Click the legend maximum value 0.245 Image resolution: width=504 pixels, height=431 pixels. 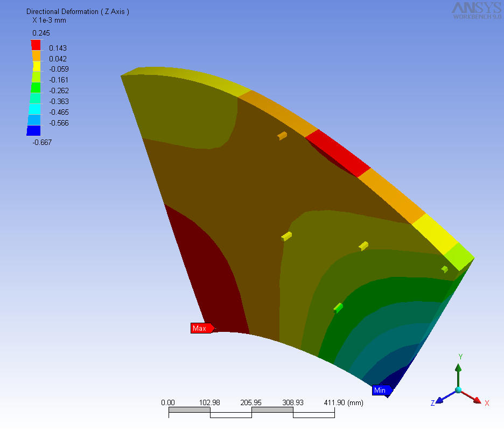41,33
